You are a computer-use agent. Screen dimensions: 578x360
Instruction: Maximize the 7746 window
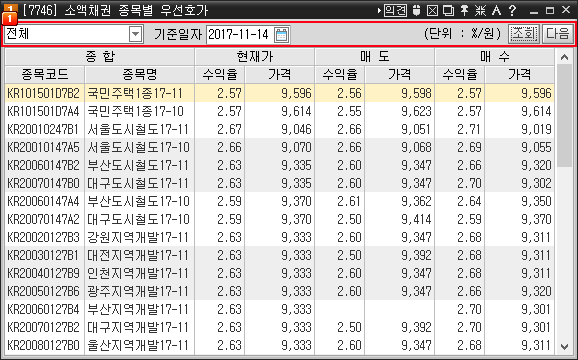[x=550, y=10]
